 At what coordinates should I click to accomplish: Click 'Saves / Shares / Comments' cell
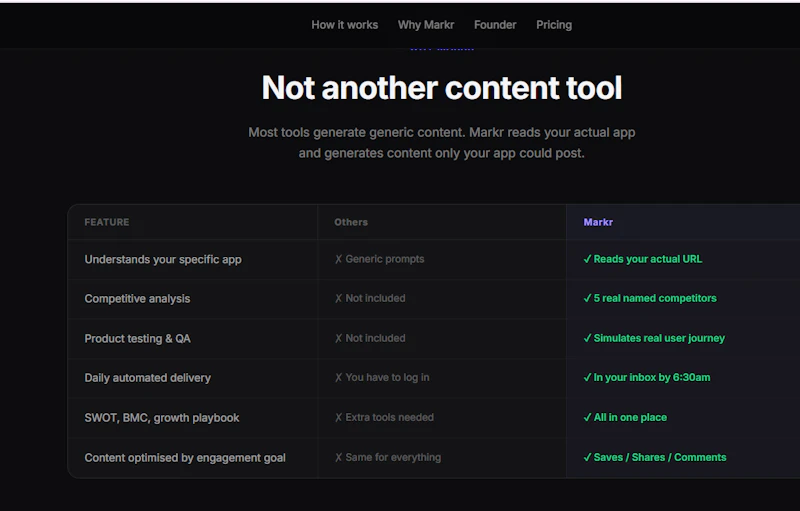coord(655,457)
